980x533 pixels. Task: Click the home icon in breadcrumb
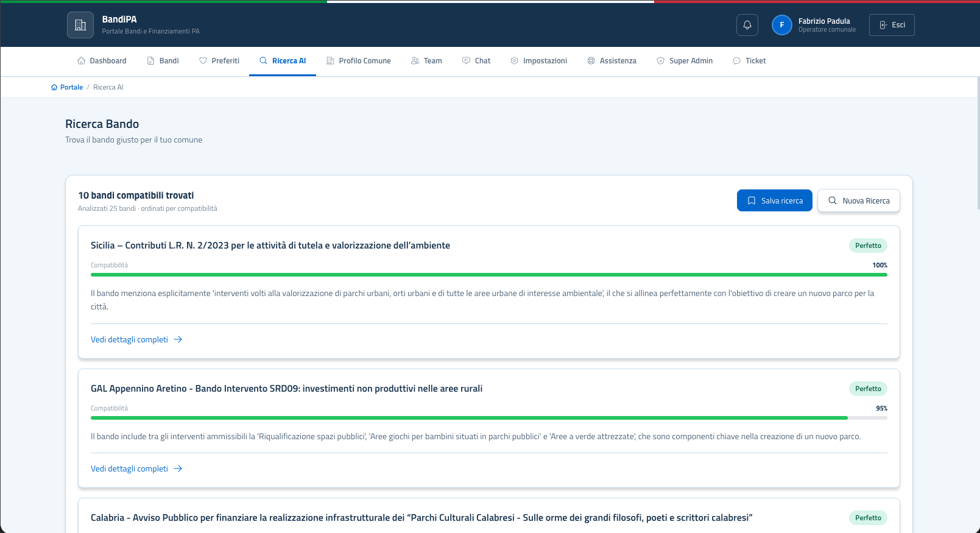click(54, 87)
